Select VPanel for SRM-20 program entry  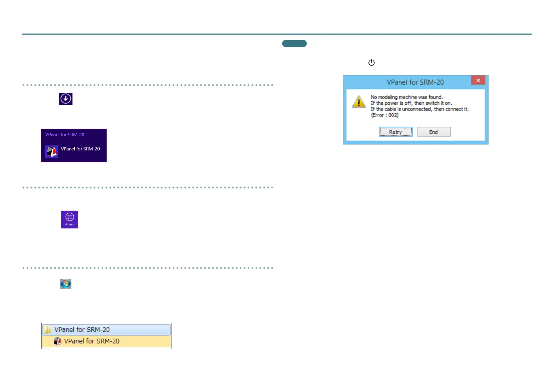[x=106, y=341]
